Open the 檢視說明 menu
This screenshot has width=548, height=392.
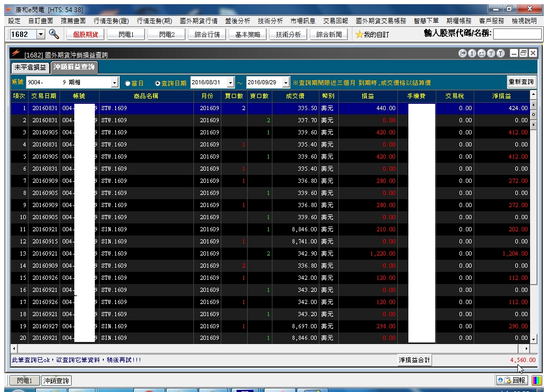(524, 21)
